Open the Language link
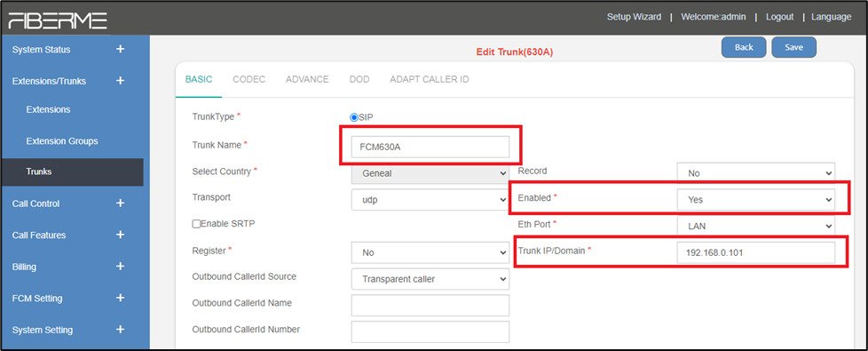This screenshot has height=351, width=868. click(x=832, y=17)
